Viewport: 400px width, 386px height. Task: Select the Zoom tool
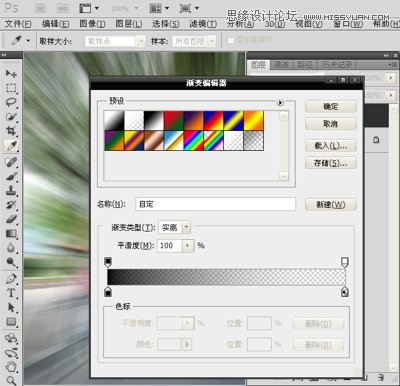click(x=11, y=380)
